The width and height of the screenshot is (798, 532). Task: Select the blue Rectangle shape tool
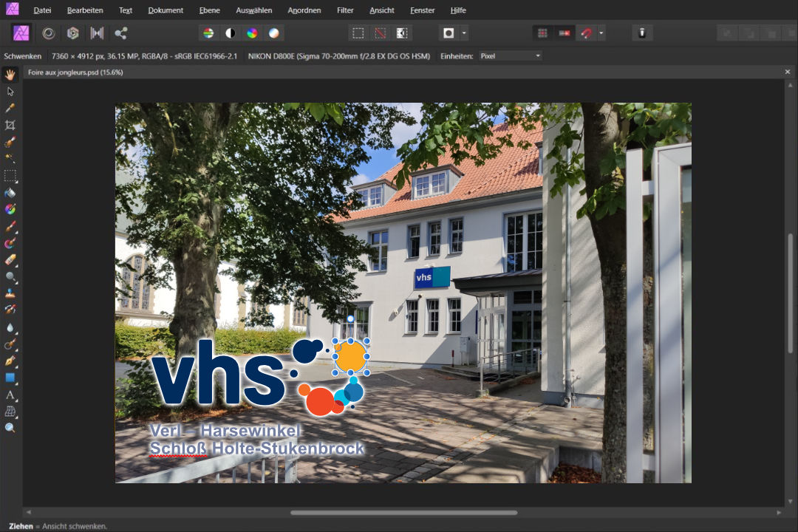click(x=10, y=378)
